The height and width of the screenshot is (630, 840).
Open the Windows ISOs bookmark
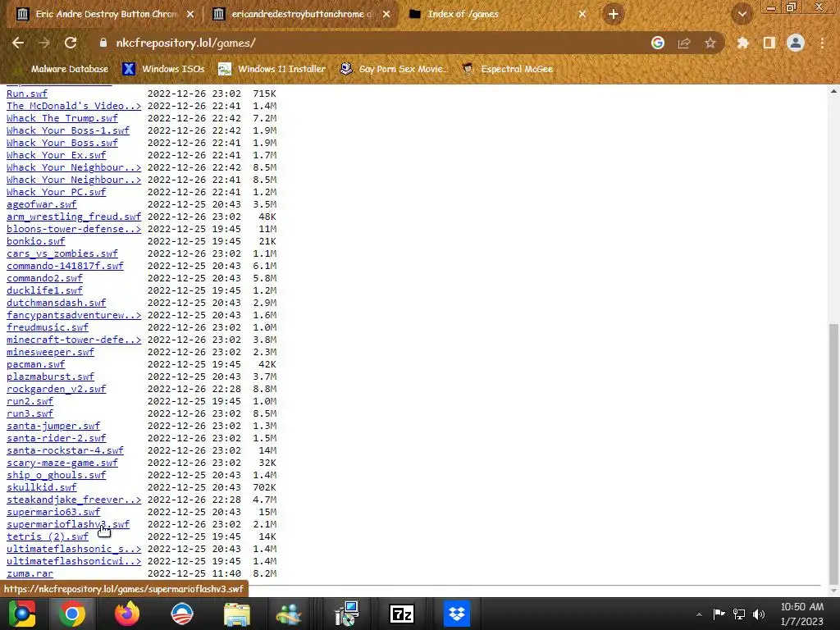(x=164, y=69)
